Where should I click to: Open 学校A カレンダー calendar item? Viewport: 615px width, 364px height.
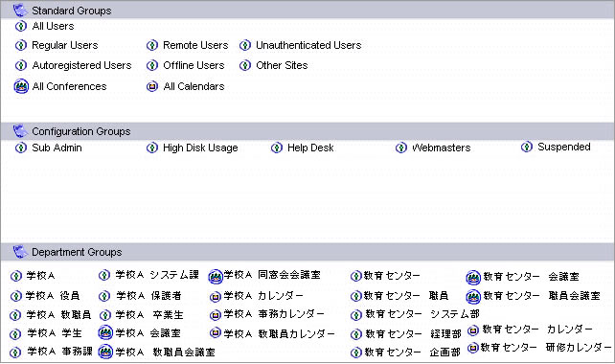263,296
